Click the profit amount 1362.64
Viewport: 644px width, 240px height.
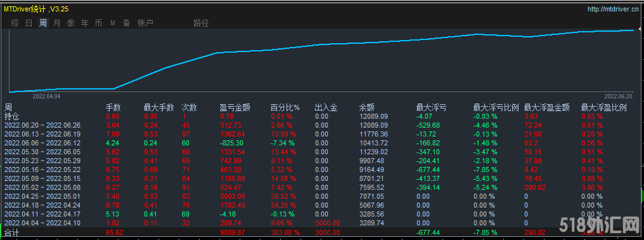233,134
